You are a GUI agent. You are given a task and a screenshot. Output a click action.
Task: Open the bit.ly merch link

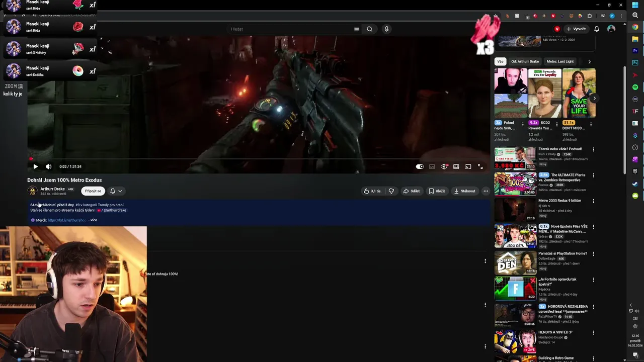(67, 220)
